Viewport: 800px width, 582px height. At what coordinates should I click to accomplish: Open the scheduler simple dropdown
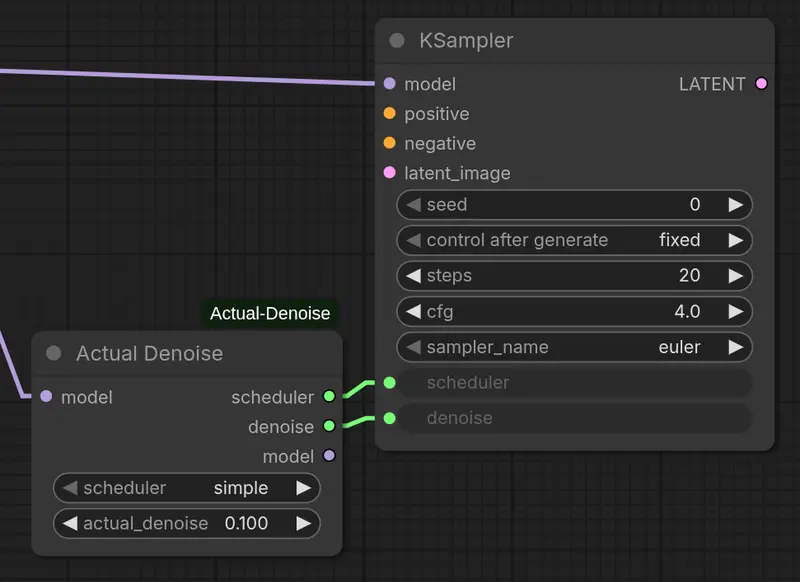point(186,488)
